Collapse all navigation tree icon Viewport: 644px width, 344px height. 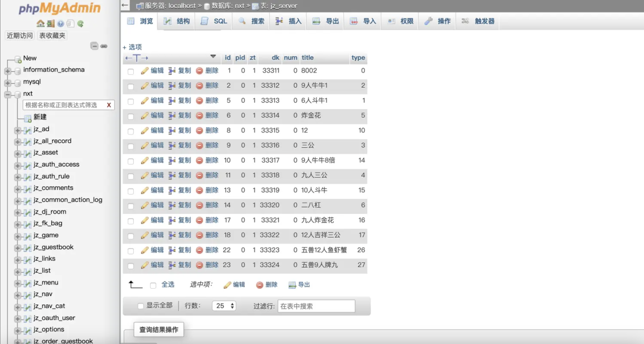point(94,46)
